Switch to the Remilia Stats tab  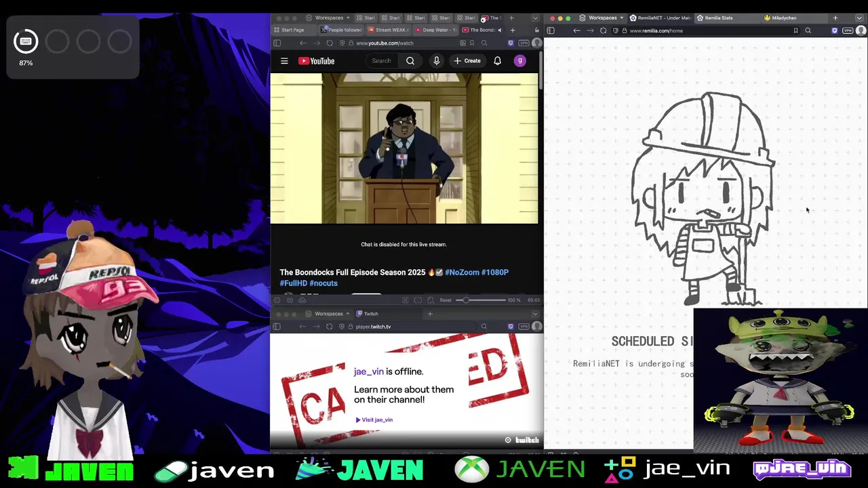click(x=727, y=18)
